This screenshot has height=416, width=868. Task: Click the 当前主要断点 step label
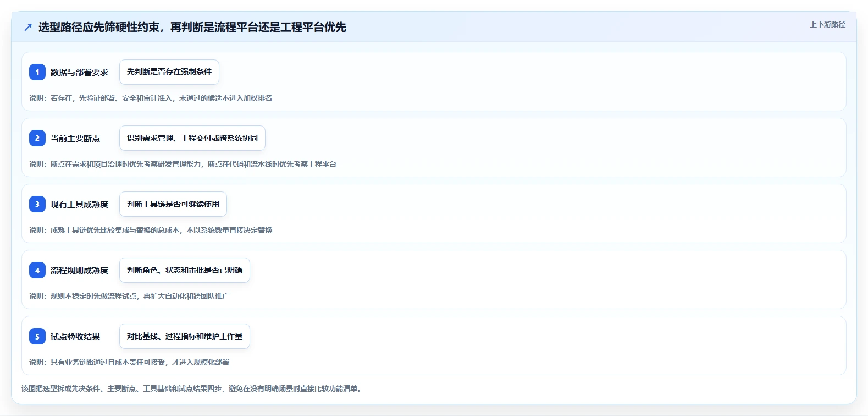point(75,138)
